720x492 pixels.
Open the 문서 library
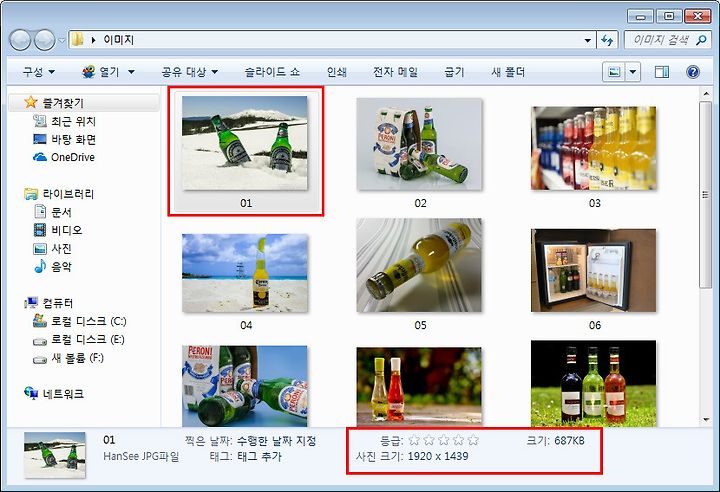53,212
